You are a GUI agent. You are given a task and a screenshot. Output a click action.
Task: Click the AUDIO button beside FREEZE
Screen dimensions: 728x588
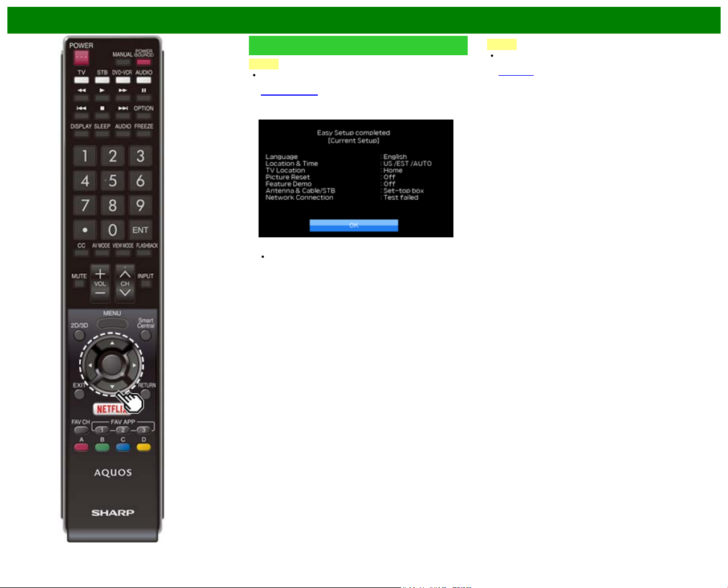pyautogui.click(x=122, y=134)
